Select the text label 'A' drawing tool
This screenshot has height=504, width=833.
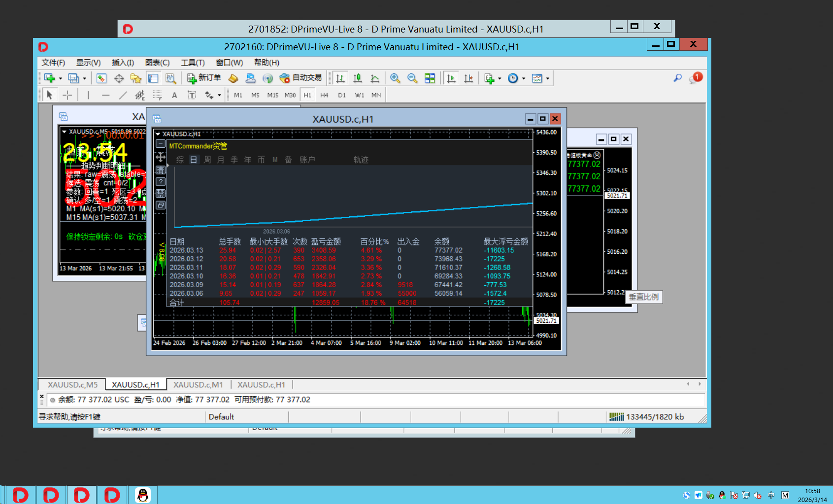click(174, 95)
